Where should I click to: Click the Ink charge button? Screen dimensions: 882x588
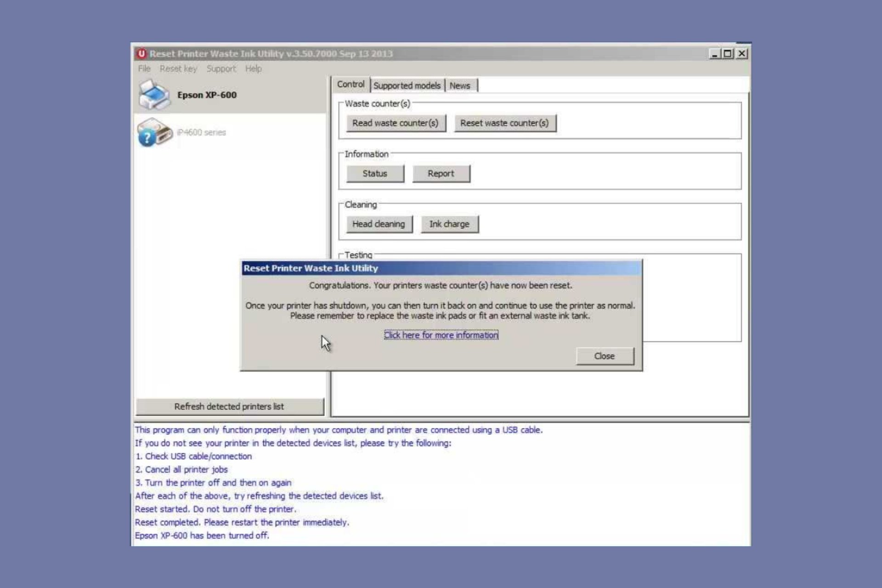pyautogui.click(x=449, y=224)
